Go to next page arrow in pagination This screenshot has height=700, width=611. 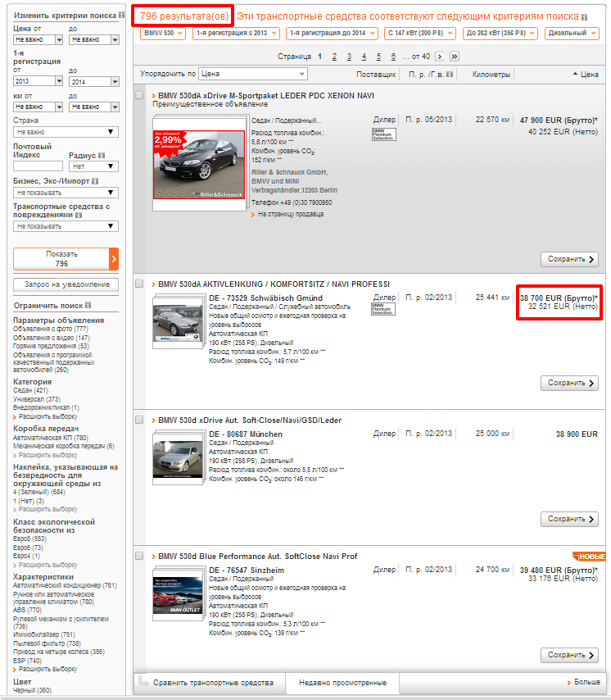[x=440, y=57]
